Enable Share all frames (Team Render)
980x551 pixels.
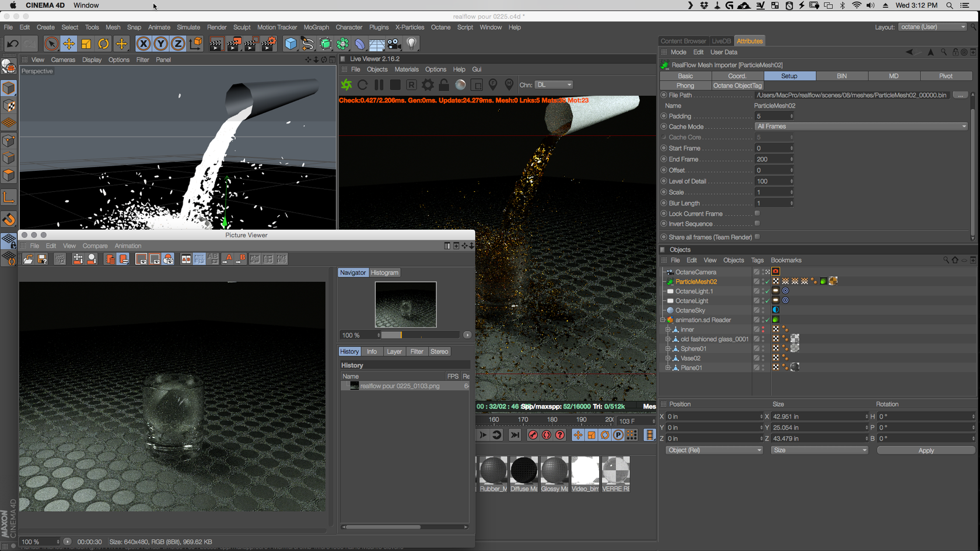click(757, 237)
